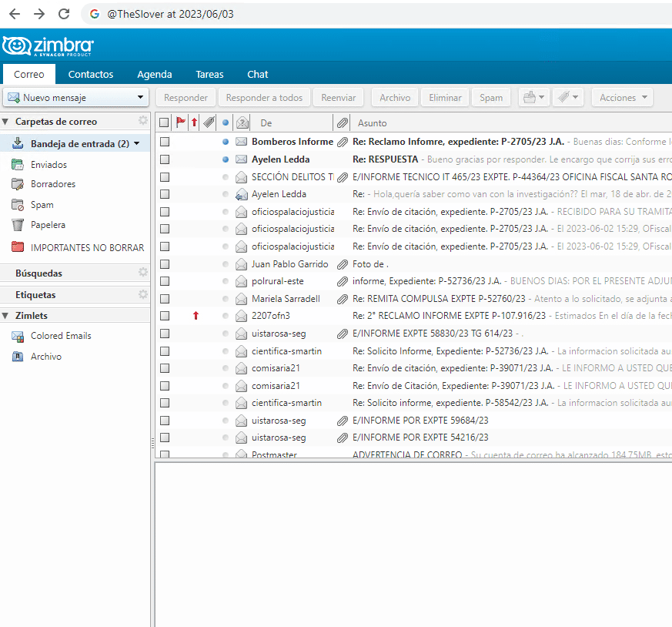
Task: Open the Spam folder in sidebar
Action: 42,205
